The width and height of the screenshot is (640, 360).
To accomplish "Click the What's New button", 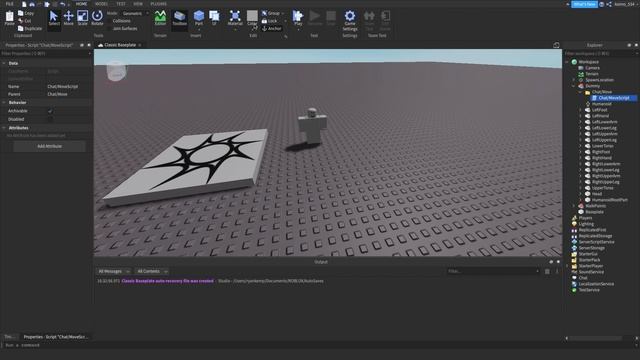I will (x=584, y=4).
